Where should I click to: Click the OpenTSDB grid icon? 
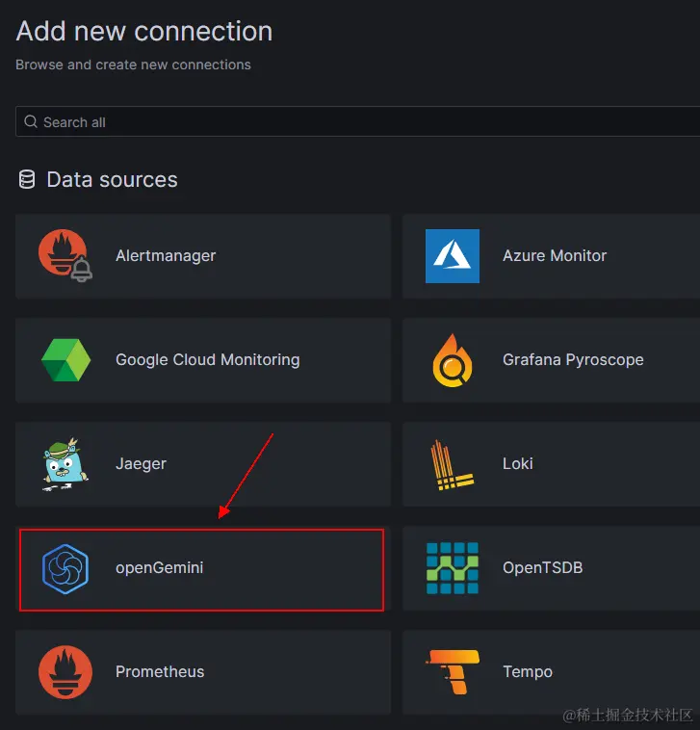pos(453,568)
